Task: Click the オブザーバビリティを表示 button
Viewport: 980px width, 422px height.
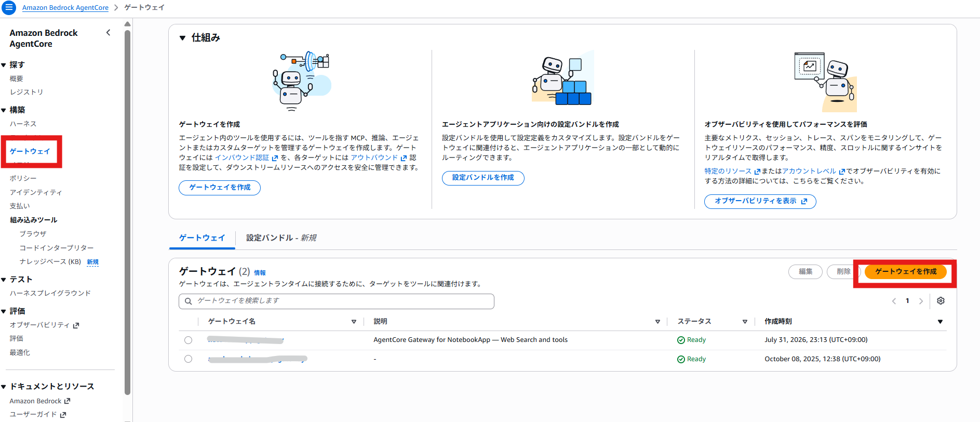Action: point(760,201)
